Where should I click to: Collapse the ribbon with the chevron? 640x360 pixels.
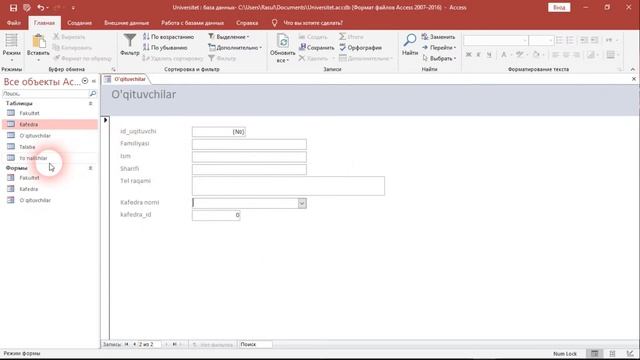632,69
